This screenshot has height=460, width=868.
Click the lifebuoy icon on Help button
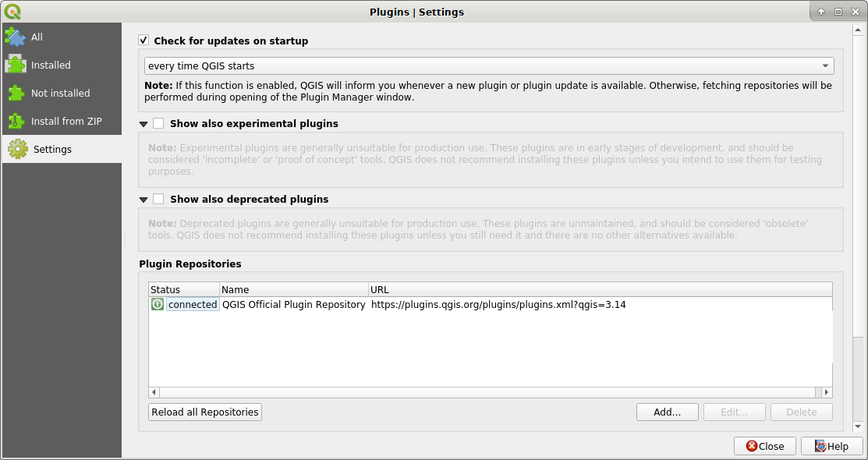pyautogui.click(x=820, y=446)
